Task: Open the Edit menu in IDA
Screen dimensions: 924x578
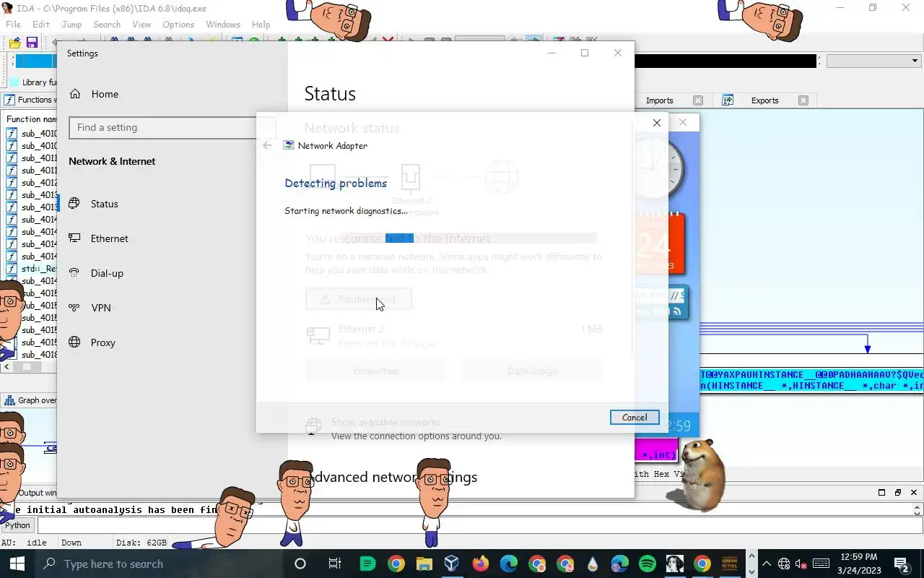Action: [40, 24]
